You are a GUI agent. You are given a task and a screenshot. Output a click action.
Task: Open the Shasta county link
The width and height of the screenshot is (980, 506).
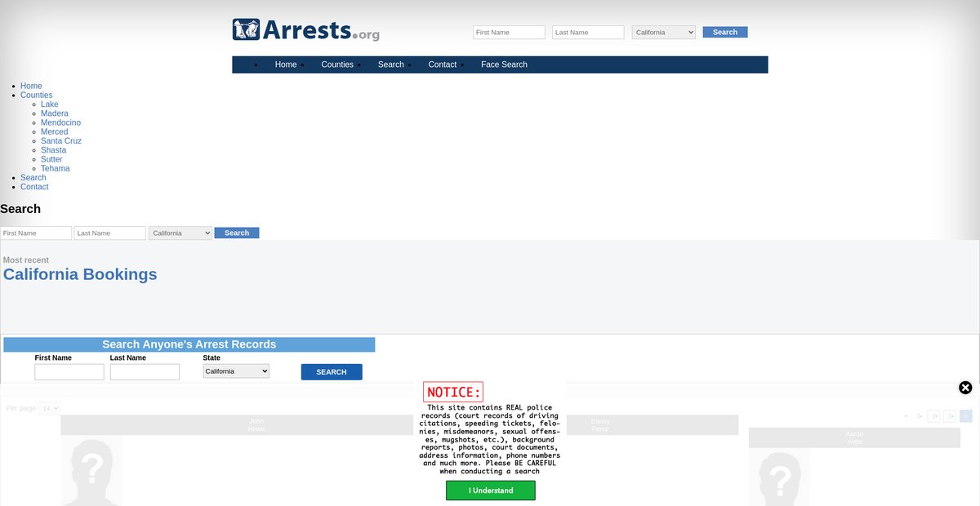[x=54, y=150]
